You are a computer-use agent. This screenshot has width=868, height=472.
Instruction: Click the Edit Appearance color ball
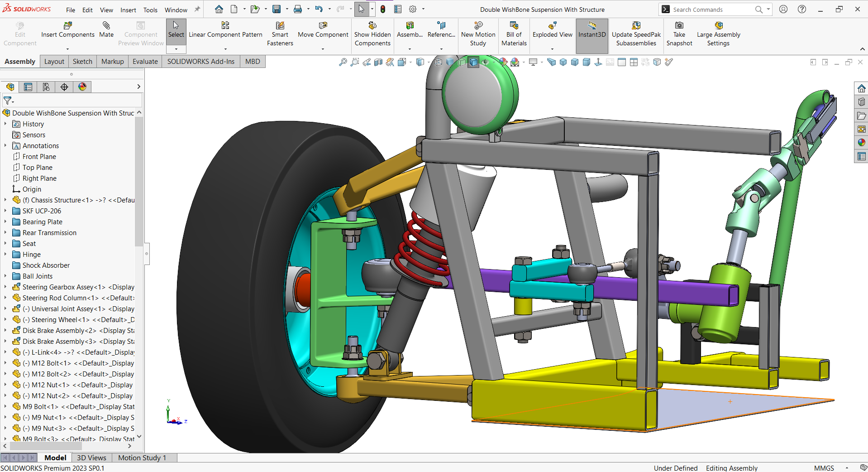[x=503, y=62]
